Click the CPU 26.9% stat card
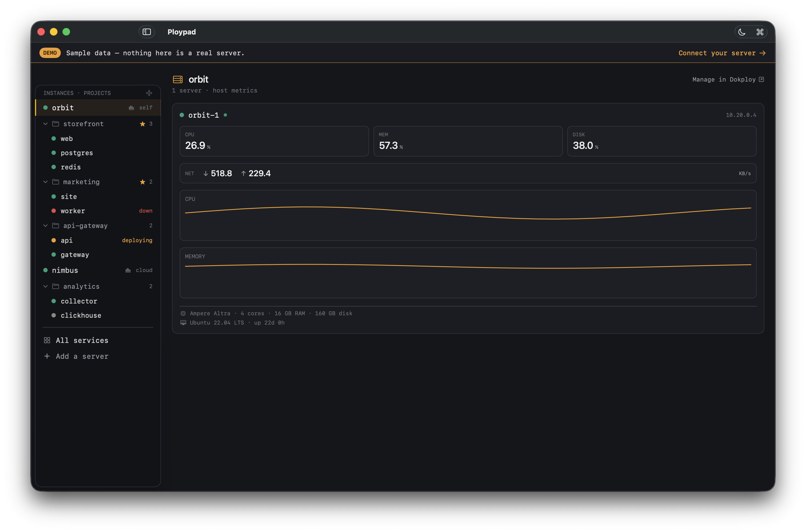This screenshot has height=532, width=806. coord(274,141)
